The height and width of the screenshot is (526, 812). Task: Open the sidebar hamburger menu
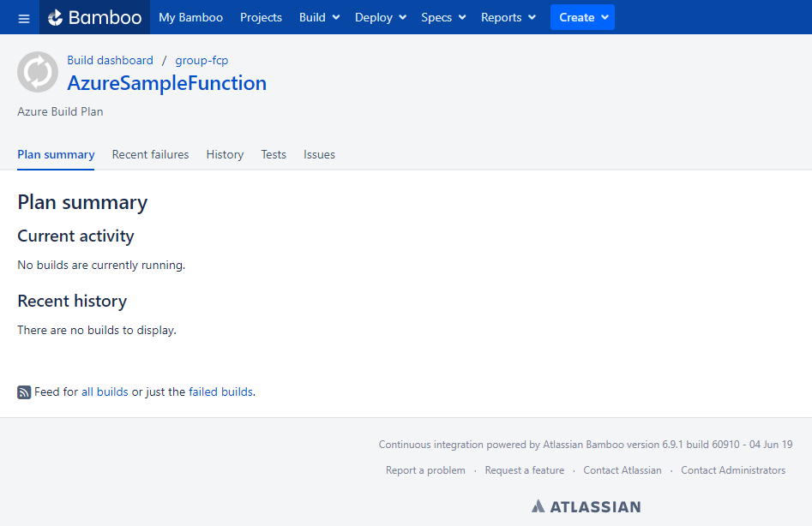pos(23,17)
